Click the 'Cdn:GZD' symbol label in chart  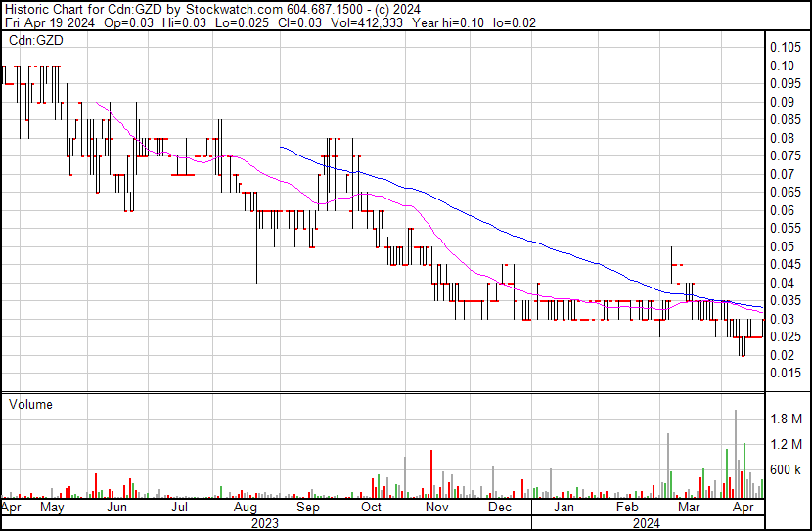[x=36, y=40]
